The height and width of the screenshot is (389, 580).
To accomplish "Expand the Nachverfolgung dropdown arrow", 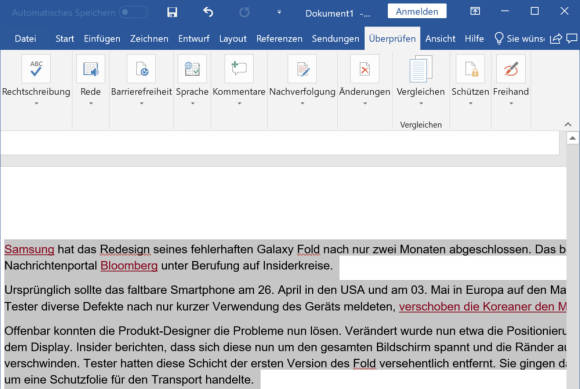I will click(302, 103).
